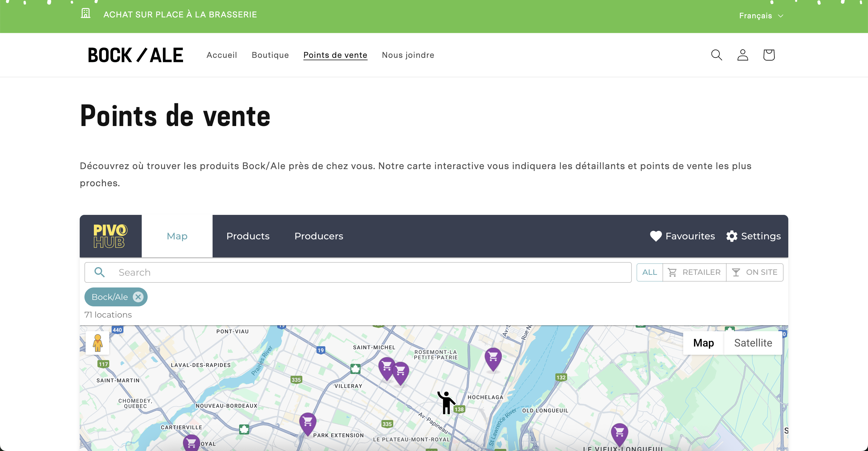The image size is (868, 451).
Task: Grab the Street View pegman icon
Action: pyautogui.click(x=98, y=343)
